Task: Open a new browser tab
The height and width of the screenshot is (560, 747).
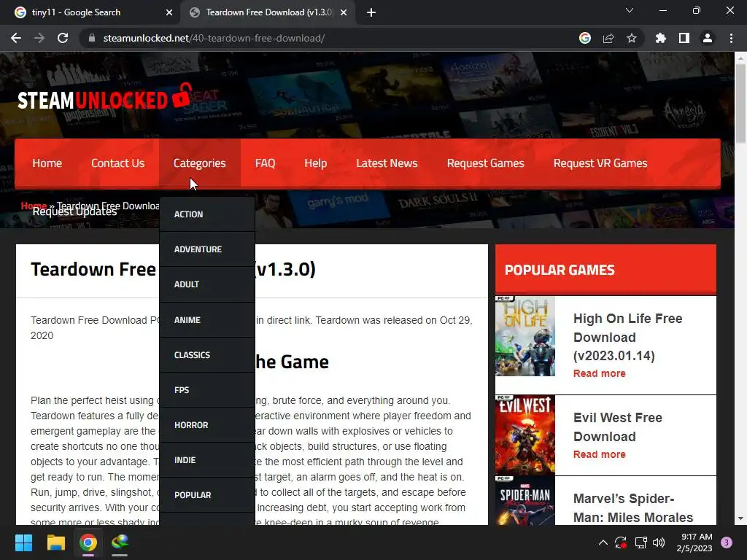Action: (371, 12)
